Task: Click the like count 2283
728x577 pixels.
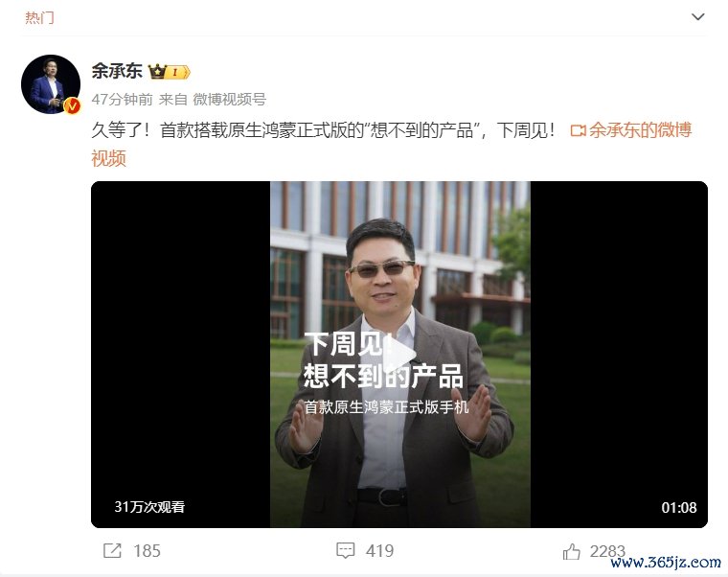Action: coord(607,551)
